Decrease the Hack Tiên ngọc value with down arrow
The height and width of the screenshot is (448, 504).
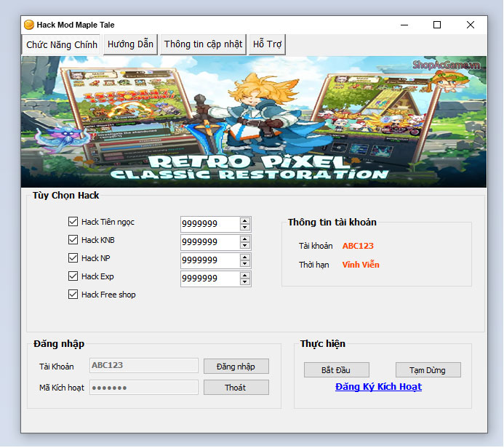coord(245,227)
